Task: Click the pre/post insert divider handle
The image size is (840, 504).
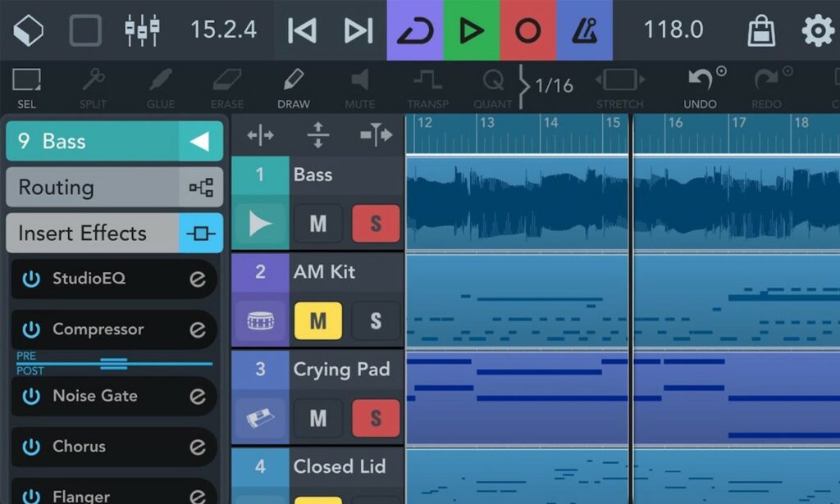Action: (x=113, y=363)
